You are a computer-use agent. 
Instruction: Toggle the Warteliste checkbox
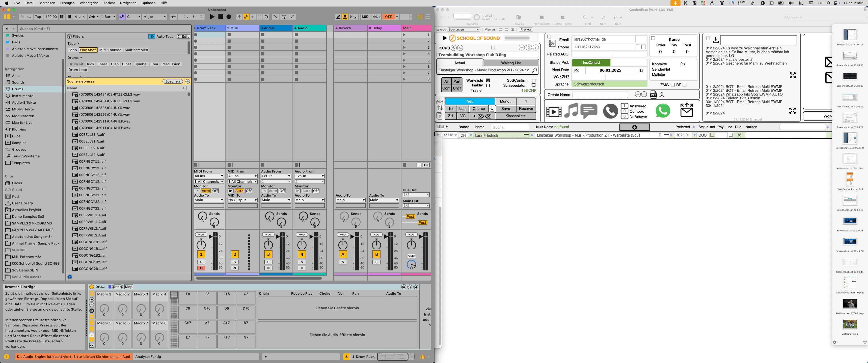pos(488,80)
